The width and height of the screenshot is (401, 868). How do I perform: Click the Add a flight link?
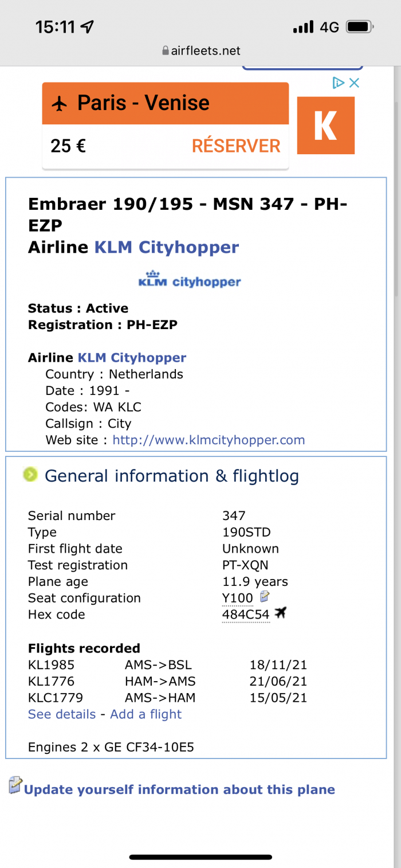pos(146,714)
